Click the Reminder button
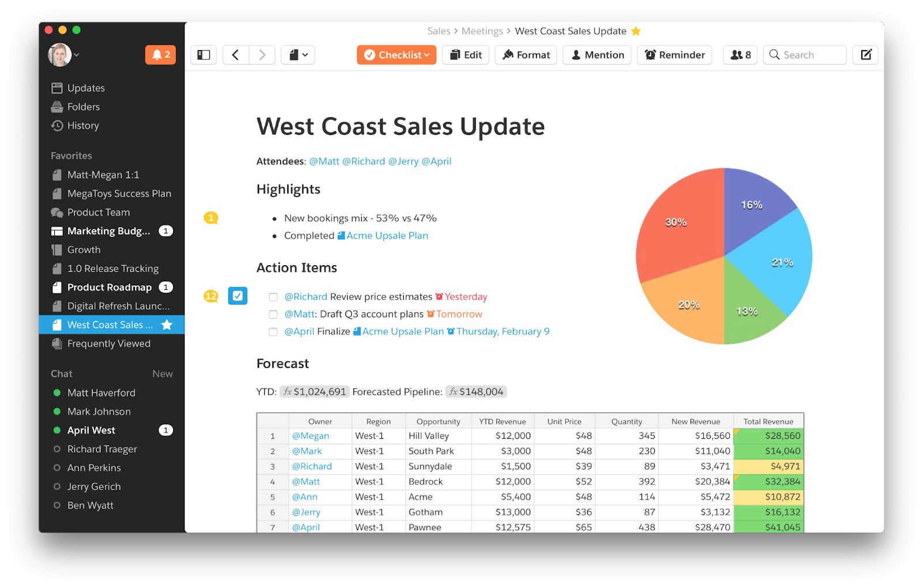923x588 pixels. click(x=674, y=55)
